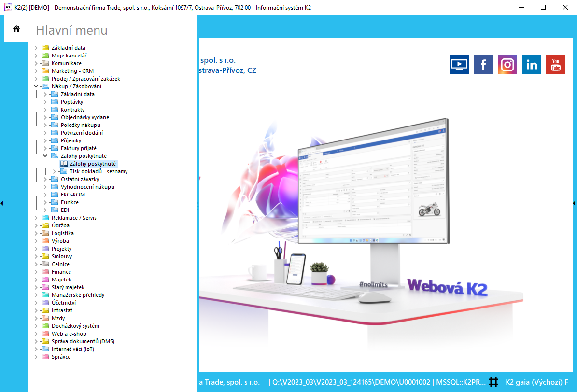Screen dimensions: 577x392
Task: Select the Položky nákupu item
Action: (x=80, y=125)
